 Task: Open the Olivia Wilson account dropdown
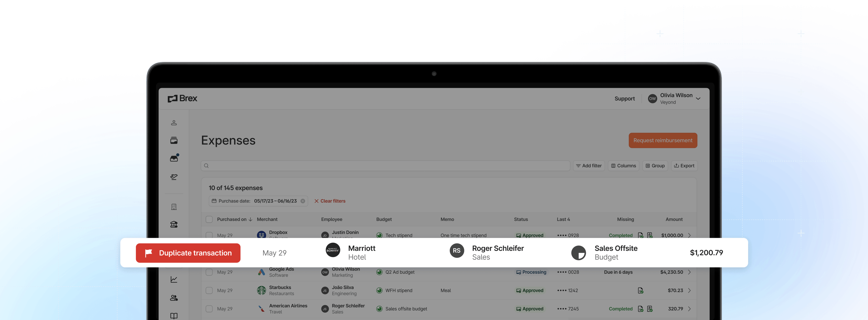[674, 98]
